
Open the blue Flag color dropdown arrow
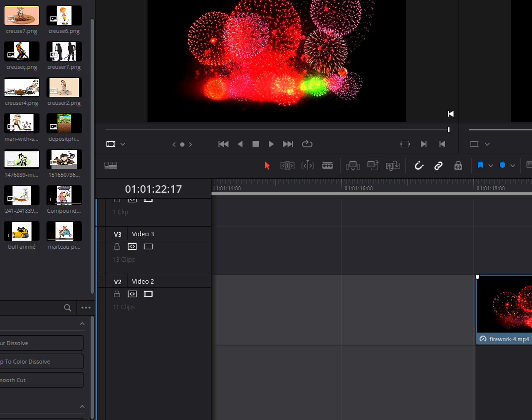[490, 166]
